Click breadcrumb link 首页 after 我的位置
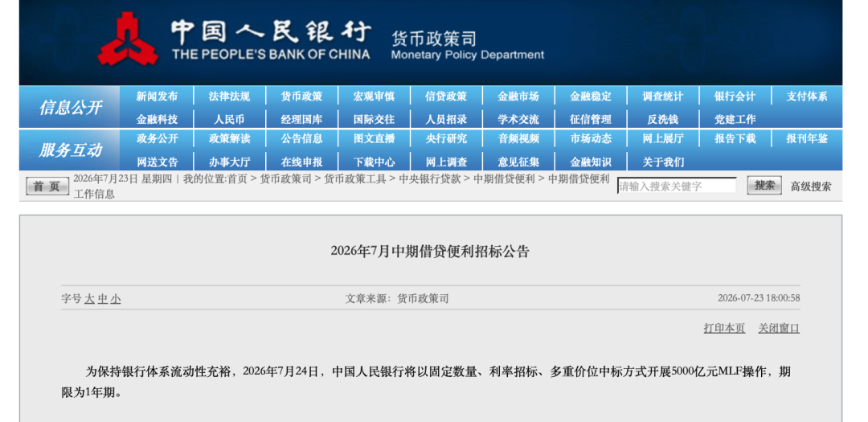Viewport: 868px width, 422px height. click(237, 179)
